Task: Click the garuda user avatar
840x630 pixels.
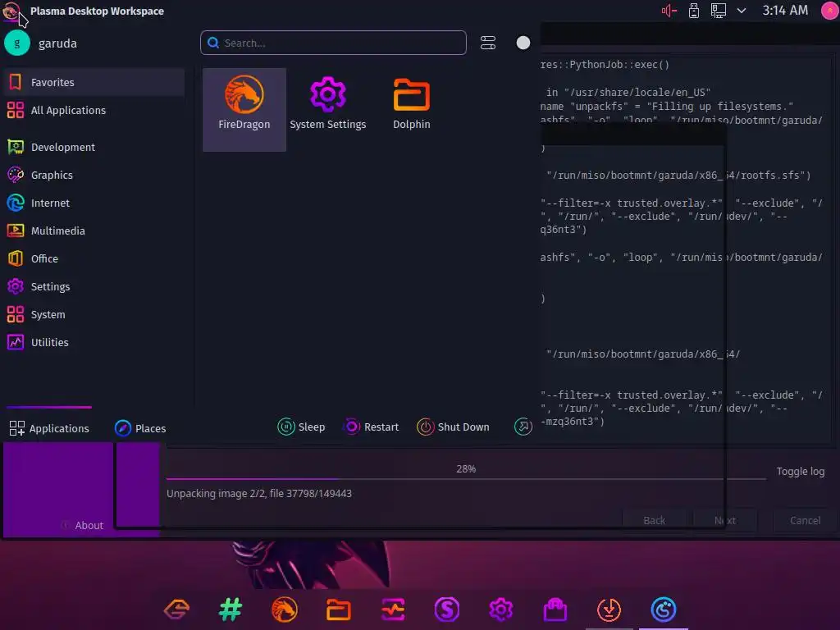Action: pyautogui.click(x=17, y=43)
